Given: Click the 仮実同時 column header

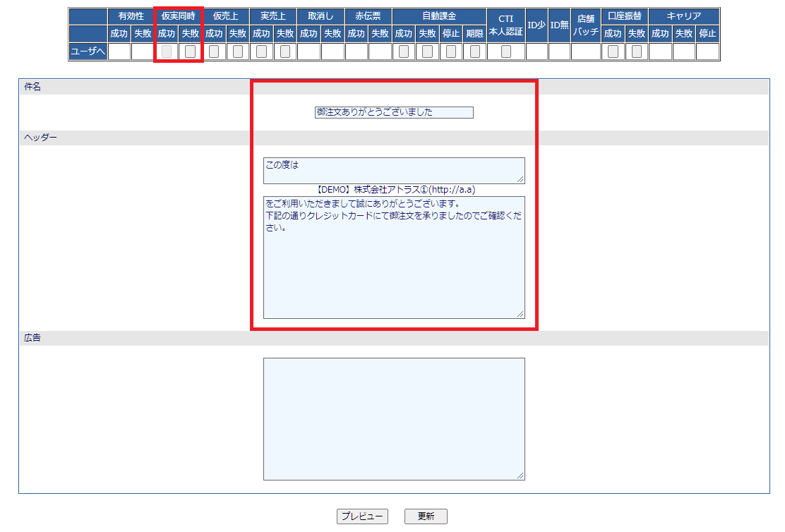Looking at the screenshot, I should (178, 16).
